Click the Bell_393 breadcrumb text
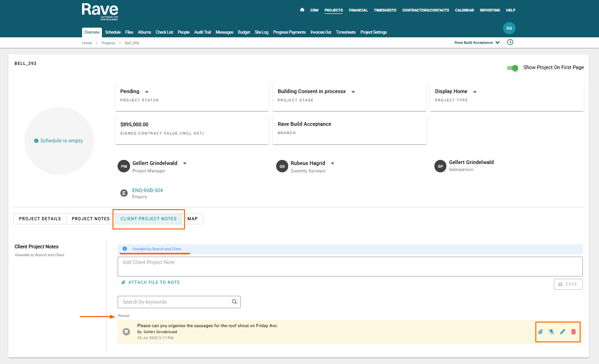The height and width of the screenshot is (364, 599). [x=132, y=43]
